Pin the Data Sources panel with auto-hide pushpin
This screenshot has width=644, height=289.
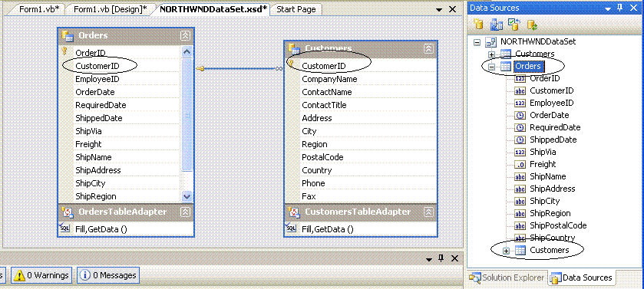coord(619,8)
